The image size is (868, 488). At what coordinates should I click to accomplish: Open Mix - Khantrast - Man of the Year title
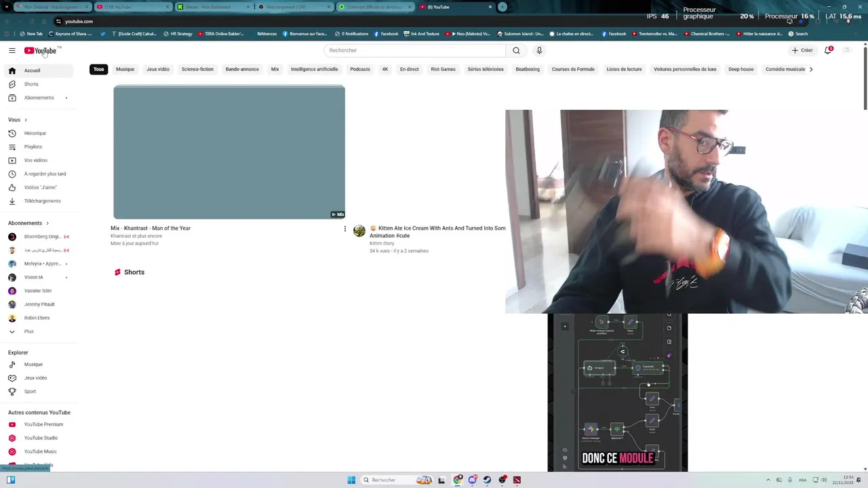(151, 228)
